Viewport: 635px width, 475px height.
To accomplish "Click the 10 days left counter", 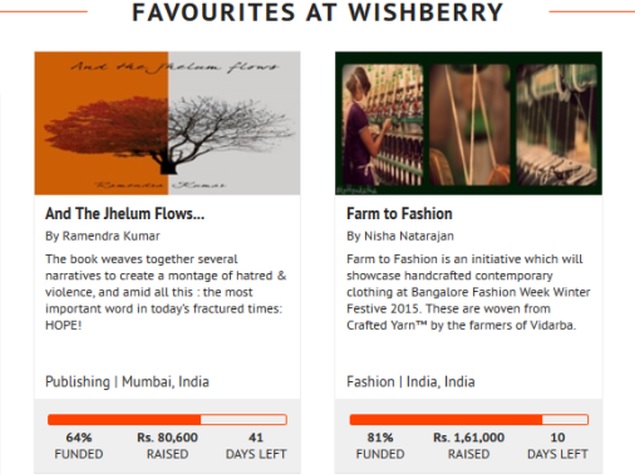I will click(x=558, y=445).
